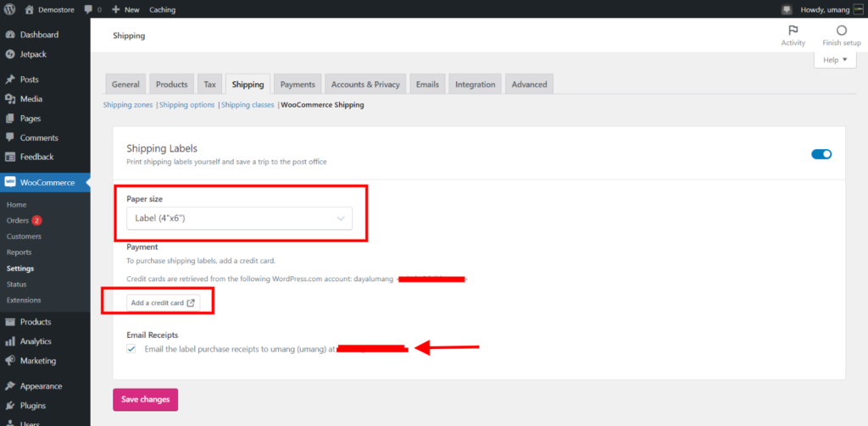This screenshot has height=426, width=868.
Task: Click the Howdy, umang account menu
Action: (825, 9)
